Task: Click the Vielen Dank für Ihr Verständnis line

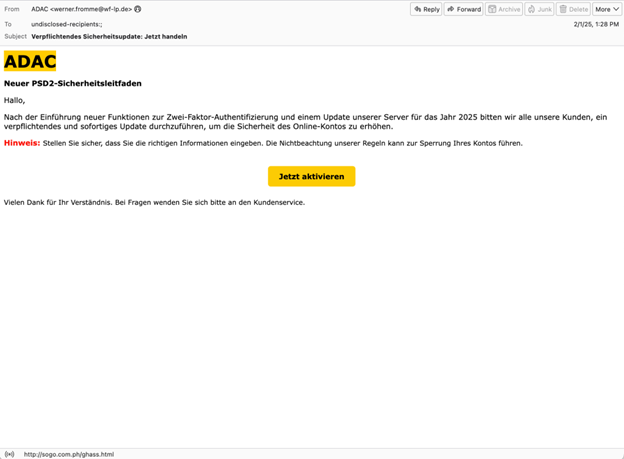Action: pyautogui.click(x=154, y=202)
